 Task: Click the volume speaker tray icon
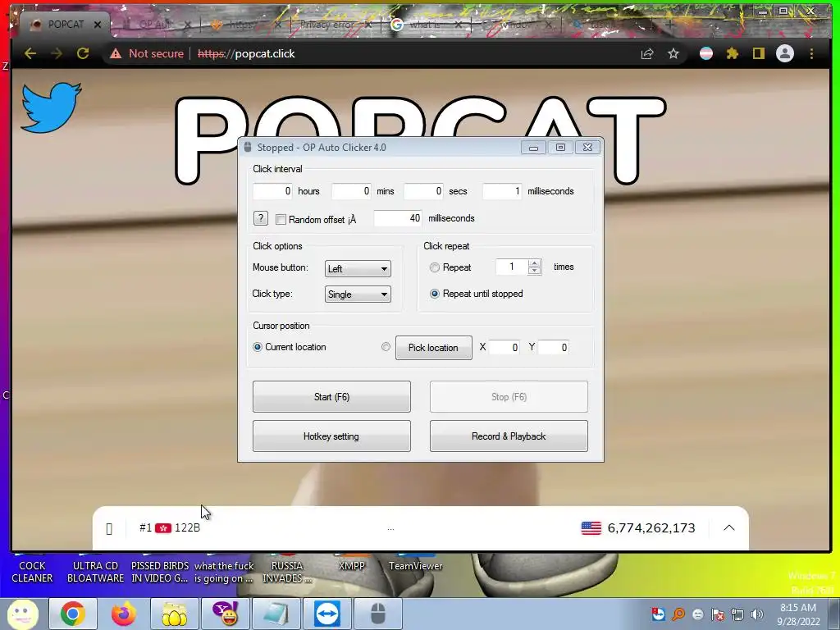tap(756, 614)
